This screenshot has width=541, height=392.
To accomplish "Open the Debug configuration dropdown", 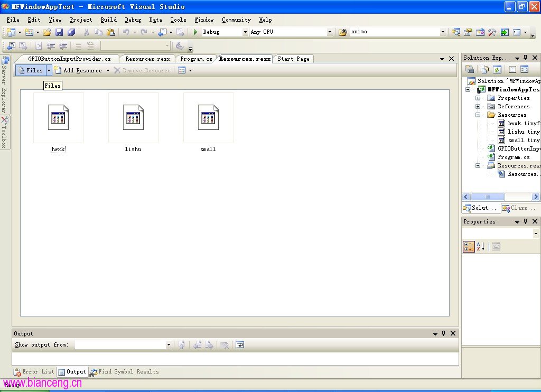I will (x=245, y=32).
